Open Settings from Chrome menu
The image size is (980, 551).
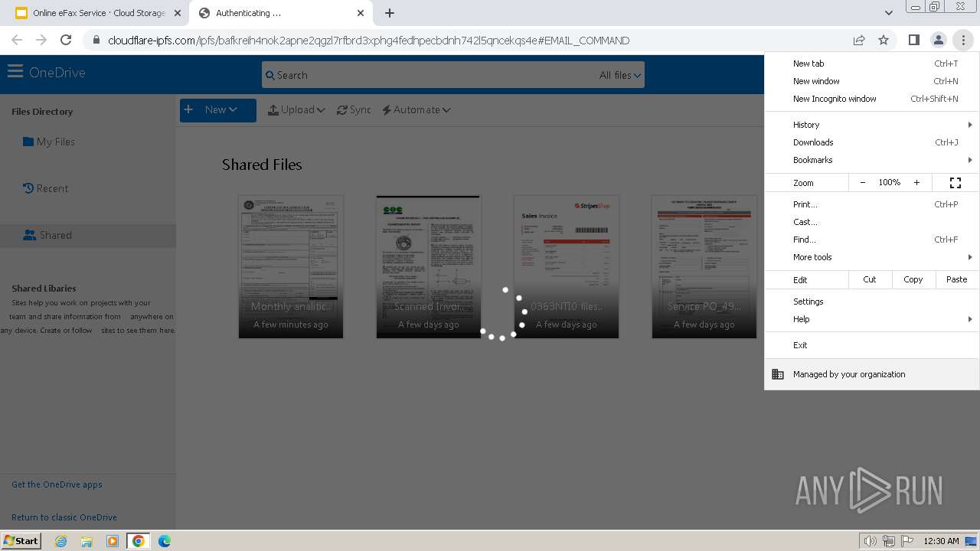pos(872,302)
